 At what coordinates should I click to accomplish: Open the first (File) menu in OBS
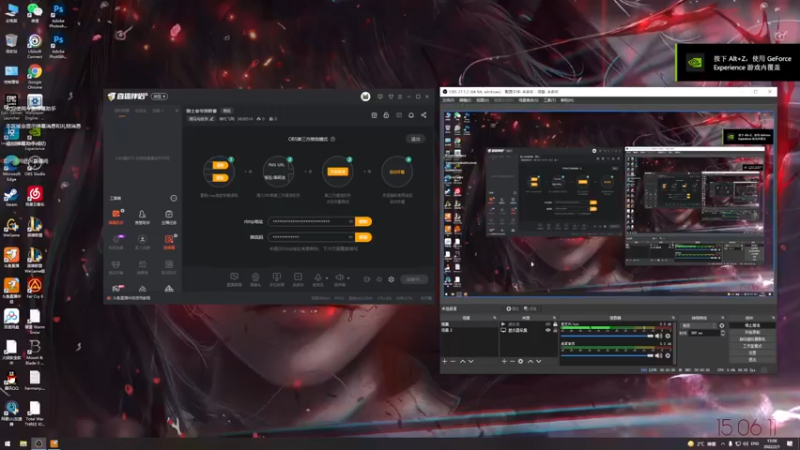tap(448, 101)
